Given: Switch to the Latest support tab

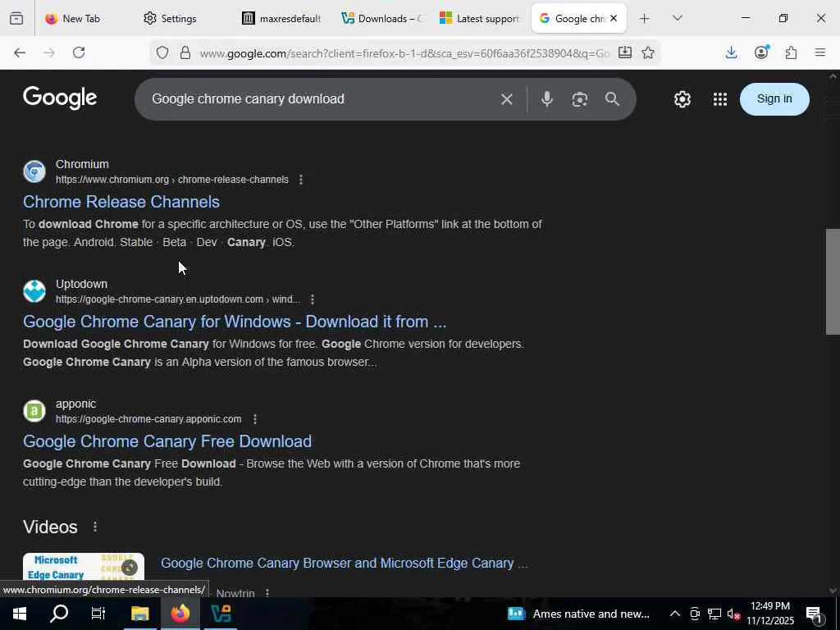Looking at the screenshot, I should [479, 18].
